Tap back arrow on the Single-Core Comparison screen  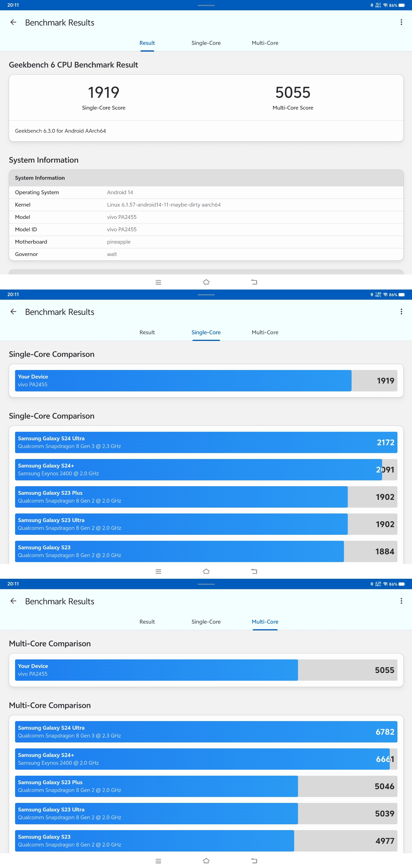pos(13,312)
